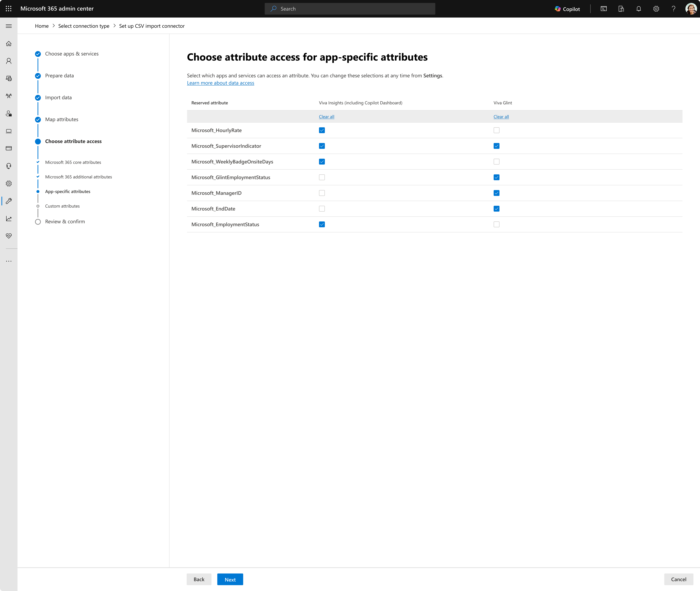Uncheck Viva Glint for Microsoft_GlintEmploymentStatus

tap(496, 177)
